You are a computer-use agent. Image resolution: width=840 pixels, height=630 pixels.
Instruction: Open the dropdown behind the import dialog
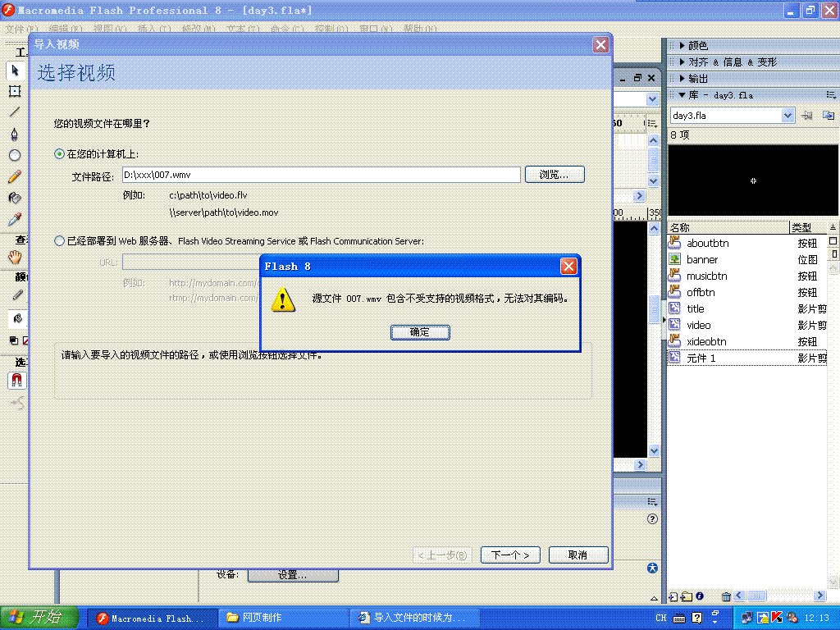click(x=652, y=99)
